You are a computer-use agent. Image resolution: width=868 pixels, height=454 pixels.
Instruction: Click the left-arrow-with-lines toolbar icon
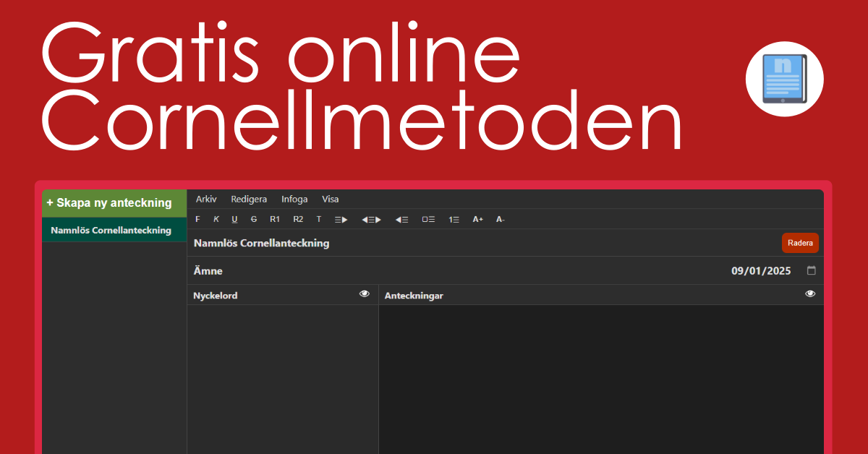[401, 219]
